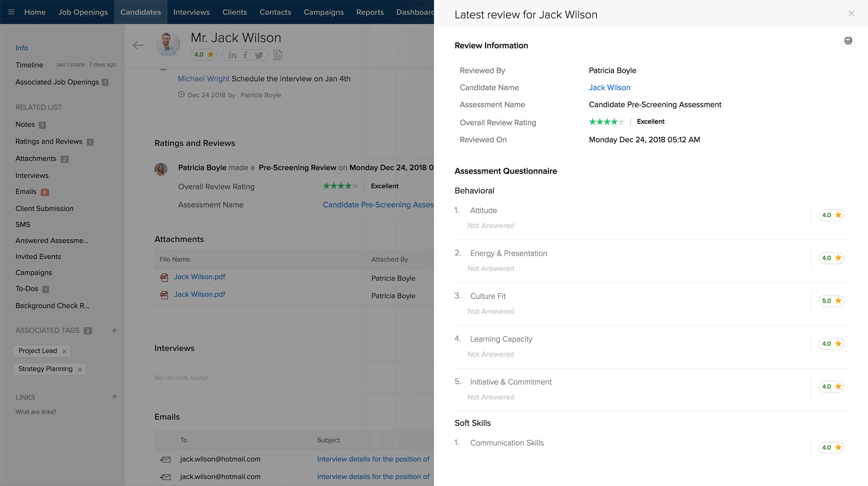Open Jack Wilson's Twitter profile icon
Screen dimensions: 868x486
[259, 55]
